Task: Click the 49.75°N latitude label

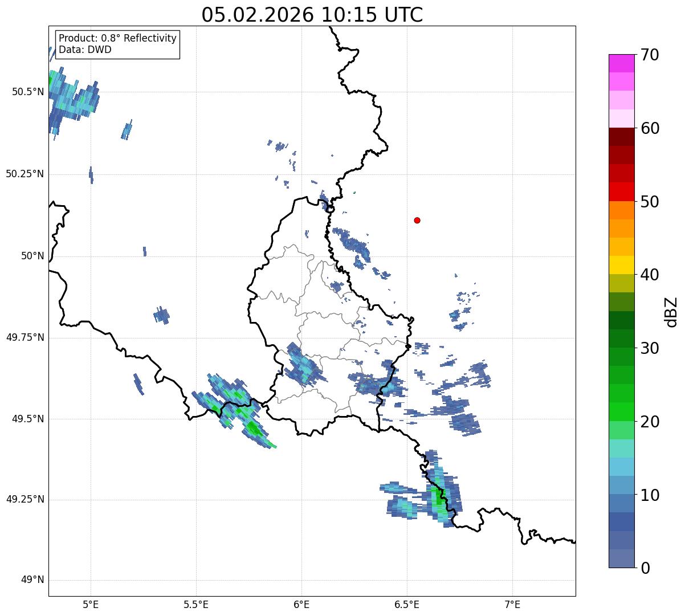Action: click(25, 337)
